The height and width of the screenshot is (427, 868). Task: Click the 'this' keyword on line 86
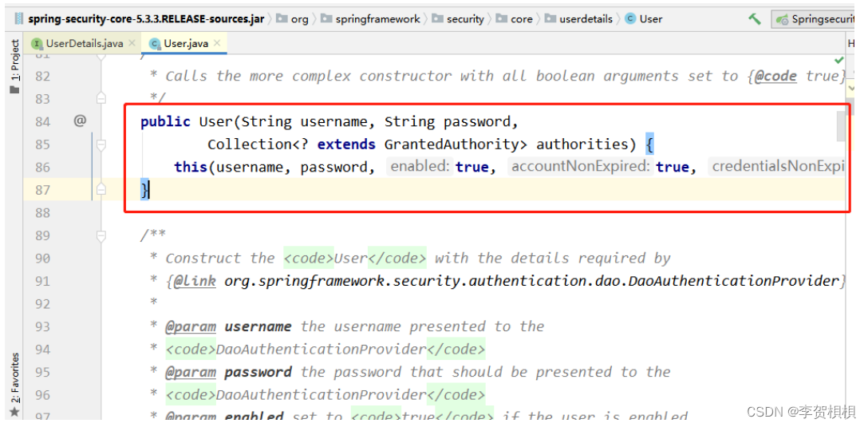(191, 168)
